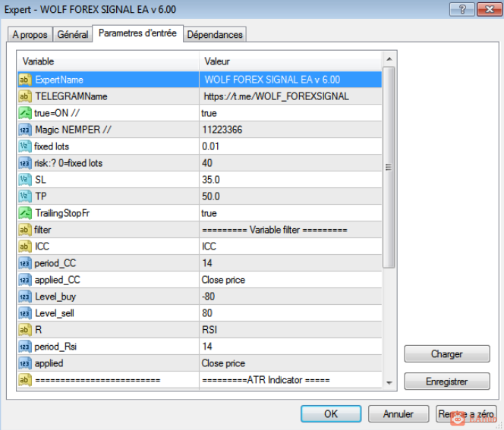The height and width of the screenshot is (430, 504).
Task: Select the ICC value cell
Action: (291, 246)
